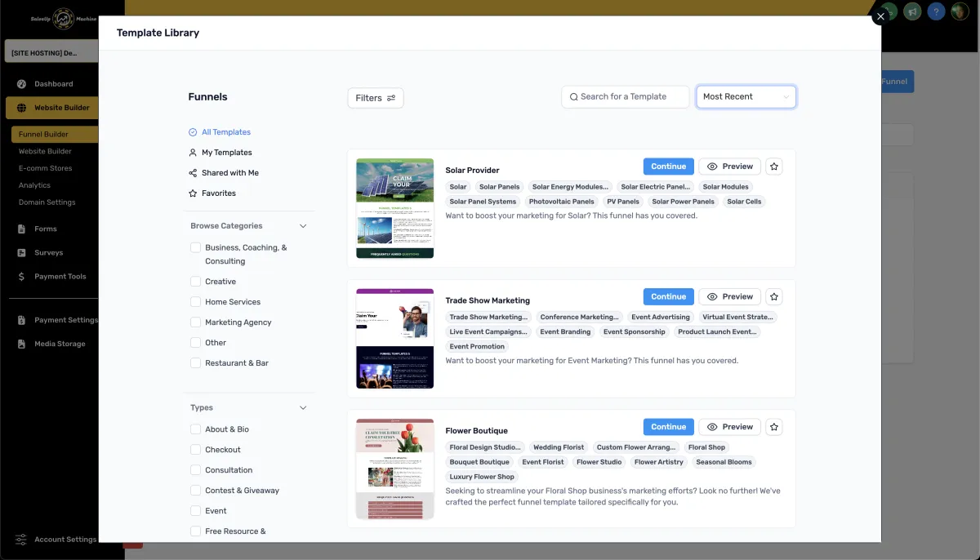The image size is (980, 560).
Task: Collapse the Browse Categories section
Action: [x=303, y=226]
